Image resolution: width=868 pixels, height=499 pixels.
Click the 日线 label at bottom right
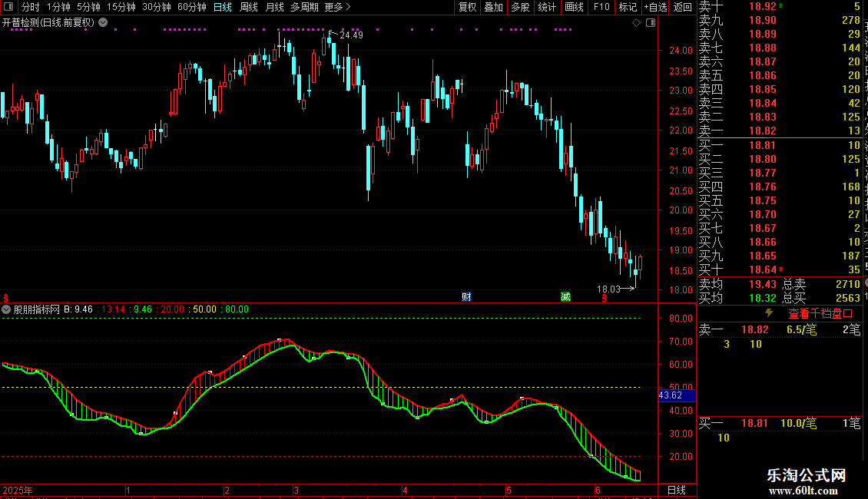tap(677, 490)
